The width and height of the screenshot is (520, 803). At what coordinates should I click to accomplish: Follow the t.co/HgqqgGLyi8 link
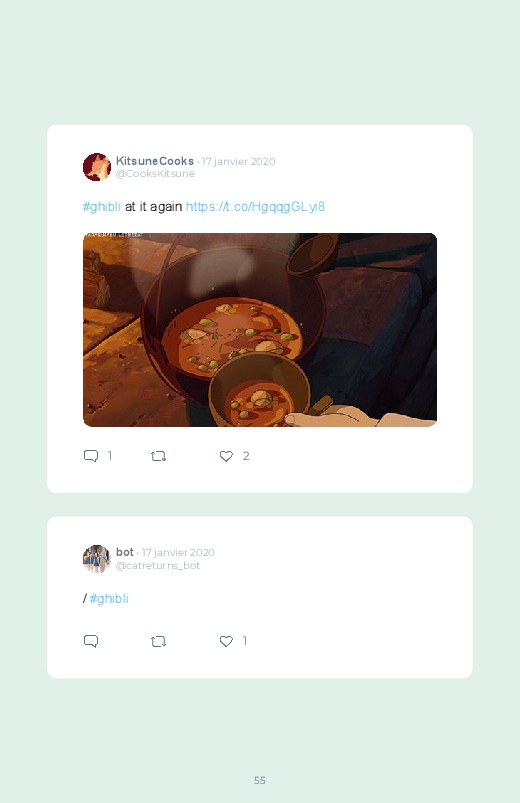tap(255, 206)
